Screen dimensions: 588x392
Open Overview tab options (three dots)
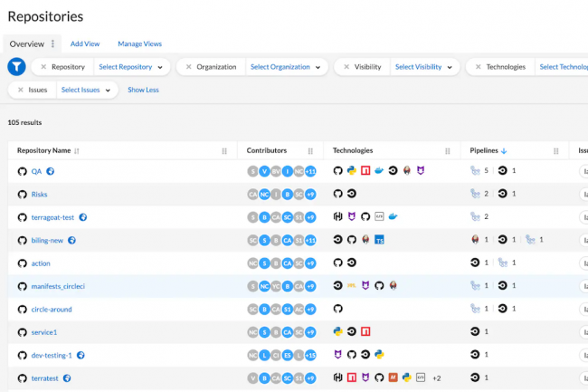click(x=52, y=43)
